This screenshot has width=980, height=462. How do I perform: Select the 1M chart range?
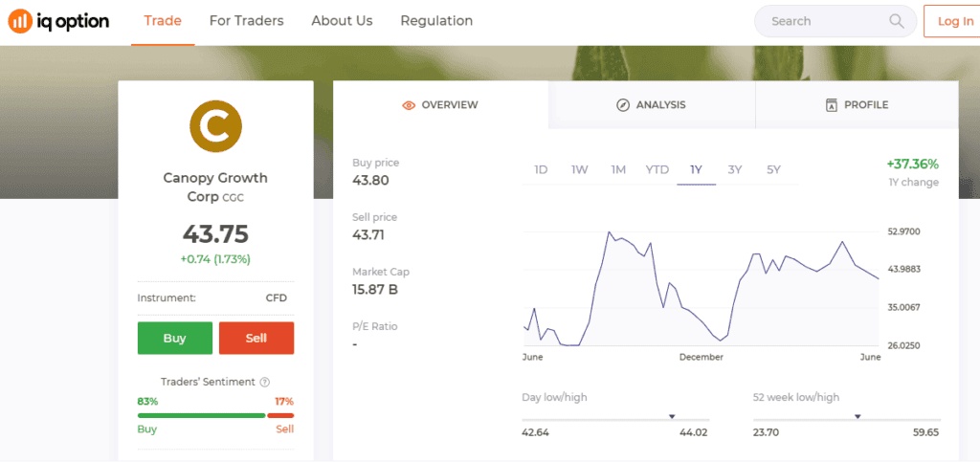click(x=618, y=170)
